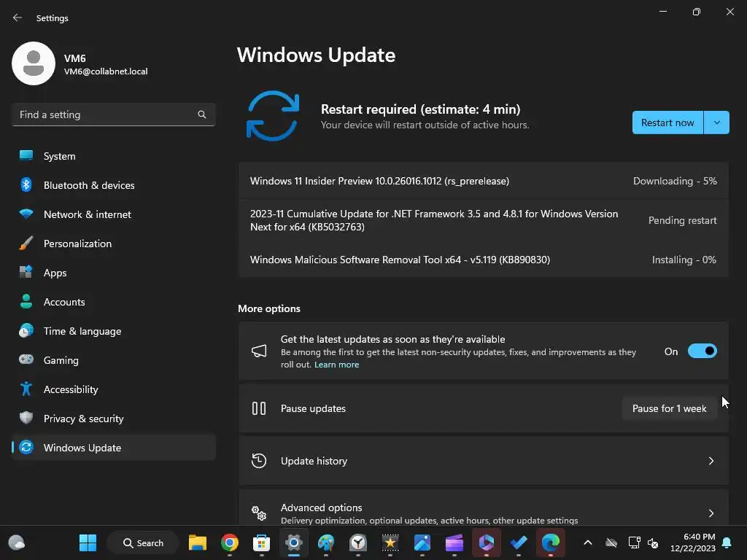
Task: Click Windows Malicious Software Removal Tool entry
Action: (483, 260)
